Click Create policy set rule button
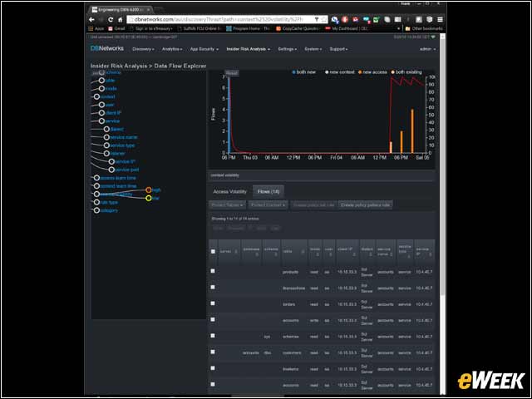532x399 pixels. [314, 205]
